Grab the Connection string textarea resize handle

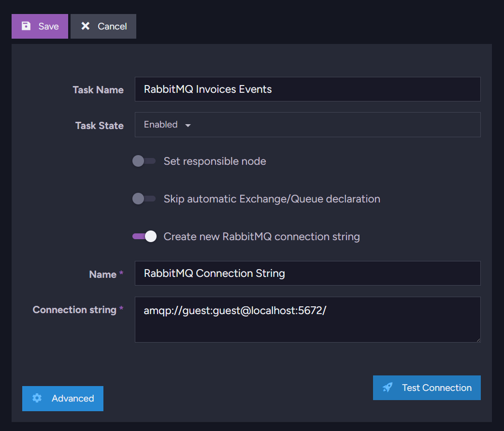tap(477, 339)
